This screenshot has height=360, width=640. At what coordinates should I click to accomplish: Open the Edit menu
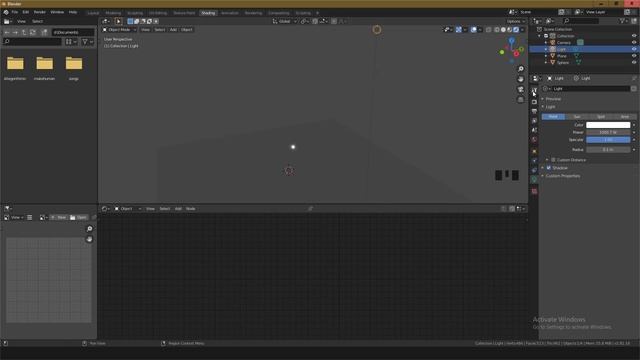coord(26,12)
